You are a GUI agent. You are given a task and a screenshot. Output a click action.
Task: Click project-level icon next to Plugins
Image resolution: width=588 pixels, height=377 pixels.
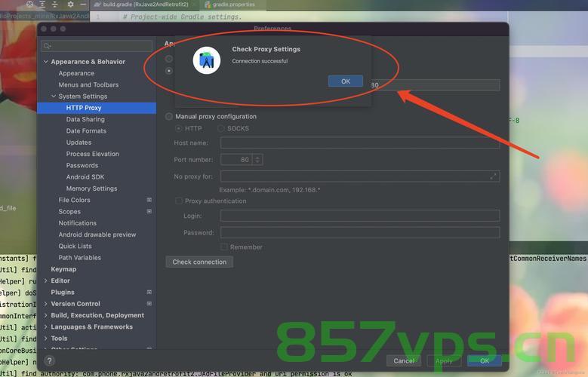coord(149,292)
